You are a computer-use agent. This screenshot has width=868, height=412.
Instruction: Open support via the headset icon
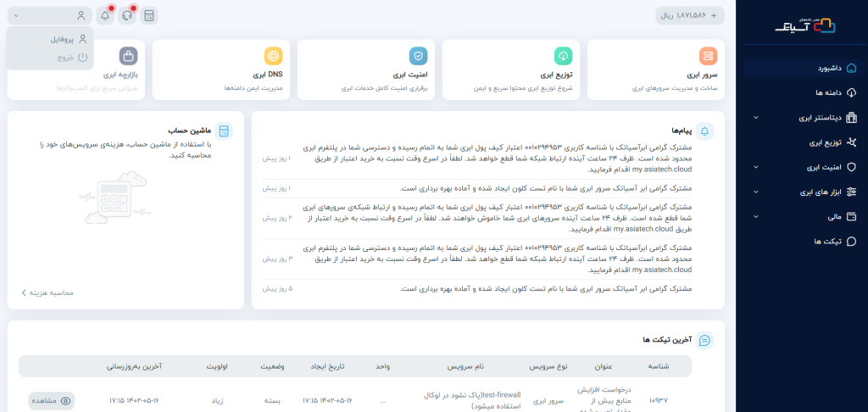tap(127, 15)
